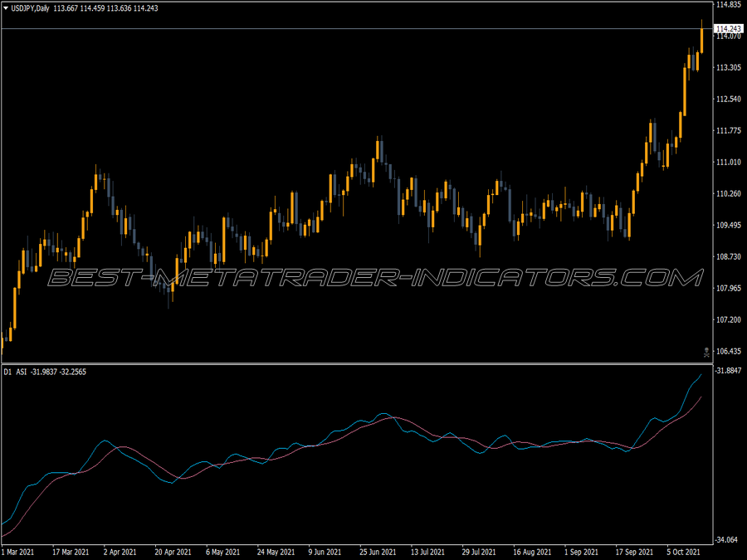The width and height of the screenshot is (747, 560).
Task: Click the 29 Jul 2021 date label
Action: point(479,552)
